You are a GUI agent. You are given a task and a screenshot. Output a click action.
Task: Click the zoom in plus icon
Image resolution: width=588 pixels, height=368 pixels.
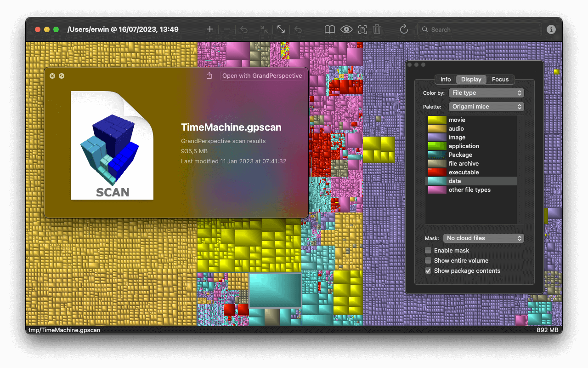[210, 29]
